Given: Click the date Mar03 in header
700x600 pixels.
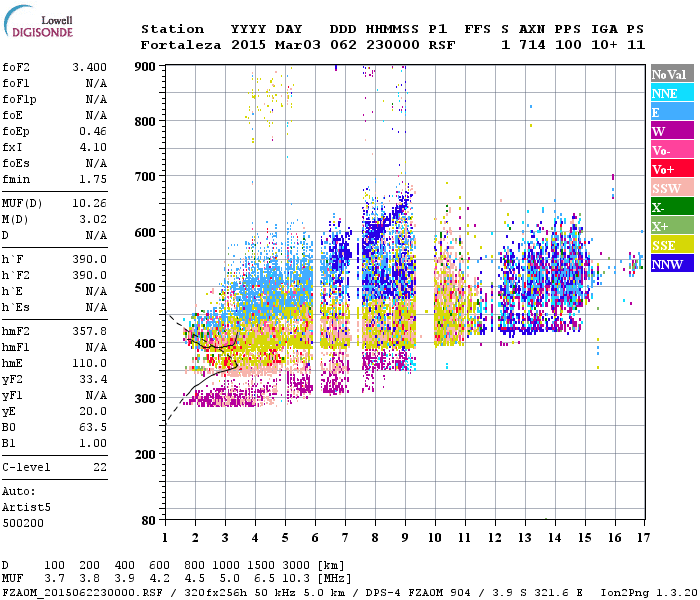Looking at the screenshot, I should tap(298, 45).
